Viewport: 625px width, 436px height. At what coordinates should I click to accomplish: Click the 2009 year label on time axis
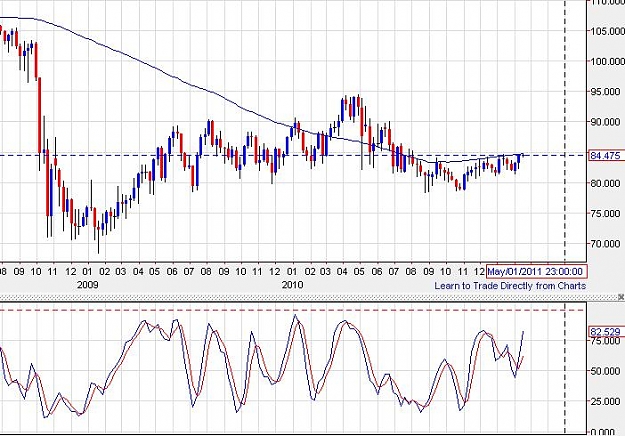click(x=88, y=285)
